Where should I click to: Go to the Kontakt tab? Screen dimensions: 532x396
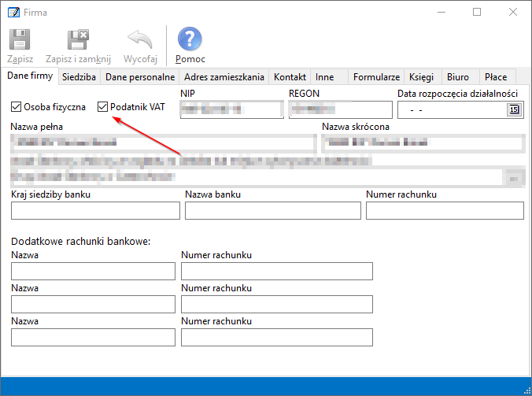click(x=290, y=77)
